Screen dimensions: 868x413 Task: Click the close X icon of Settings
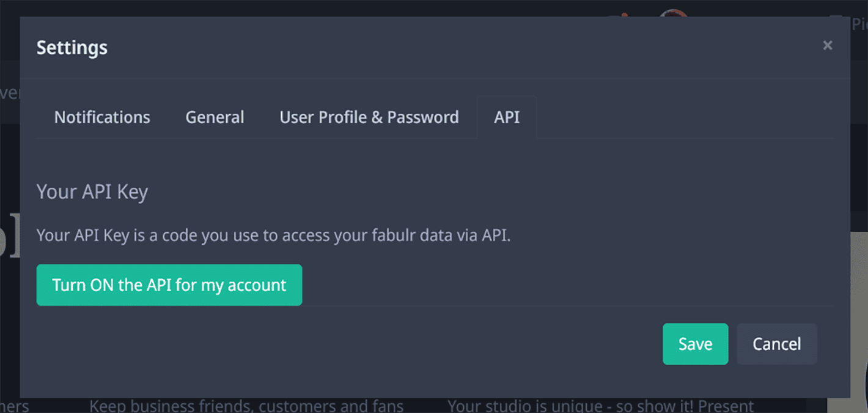[828, 45]
